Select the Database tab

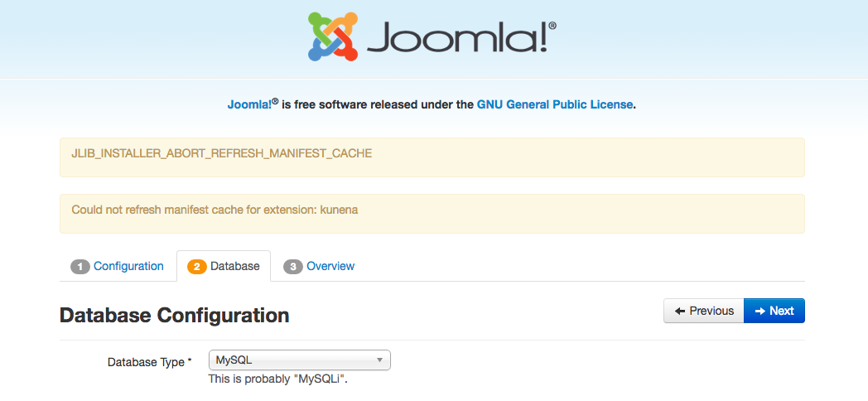[x=234, y=266]
